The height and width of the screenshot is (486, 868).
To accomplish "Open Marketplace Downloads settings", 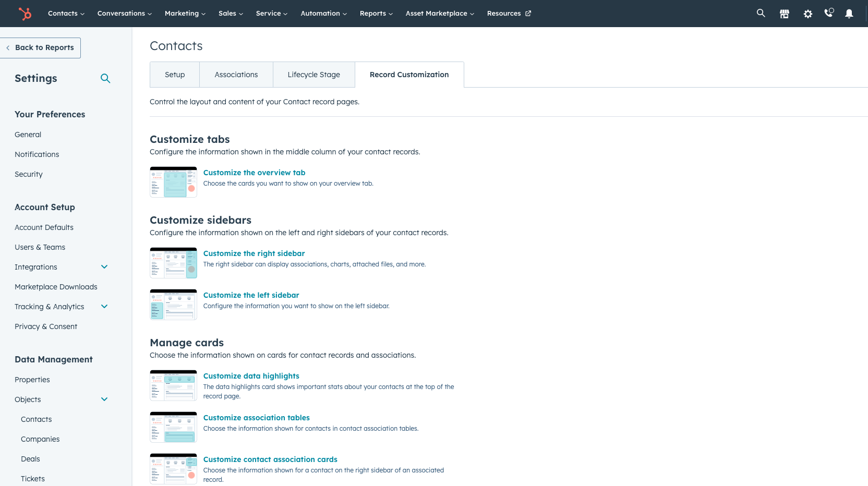I will [x=56, y=287].
